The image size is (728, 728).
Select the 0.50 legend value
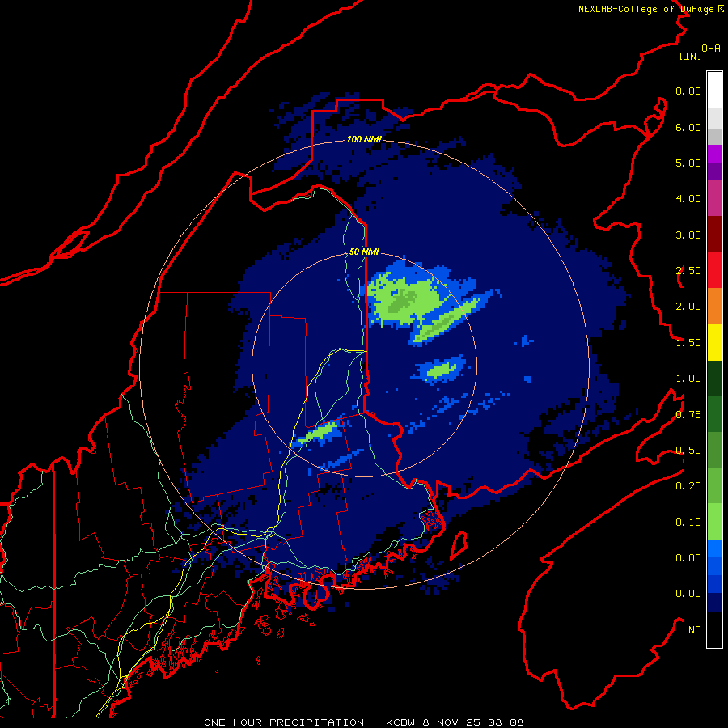[x=688, y=451]
